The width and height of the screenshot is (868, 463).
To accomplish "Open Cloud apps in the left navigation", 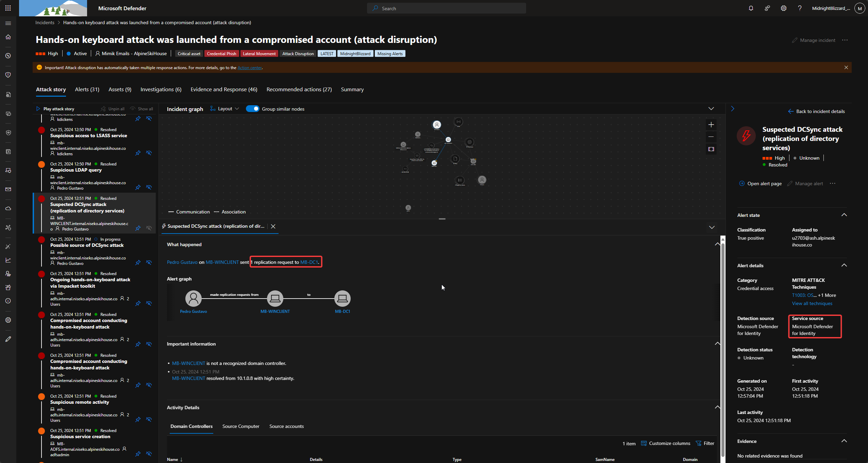I will (x=9, y=208).
